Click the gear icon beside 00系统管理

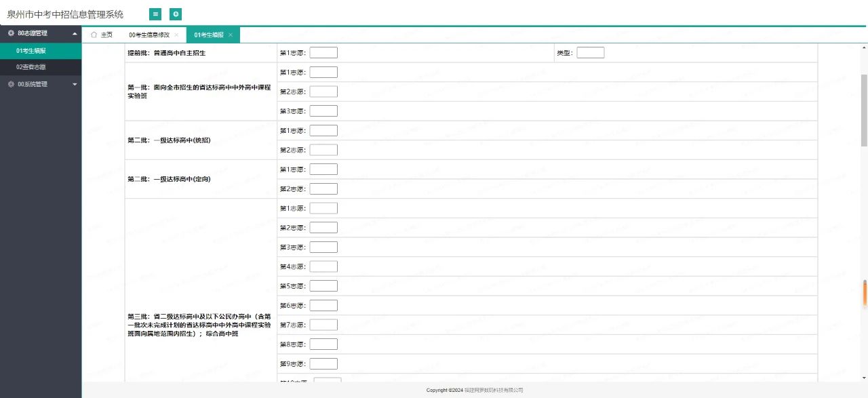(x=9, y=83)
